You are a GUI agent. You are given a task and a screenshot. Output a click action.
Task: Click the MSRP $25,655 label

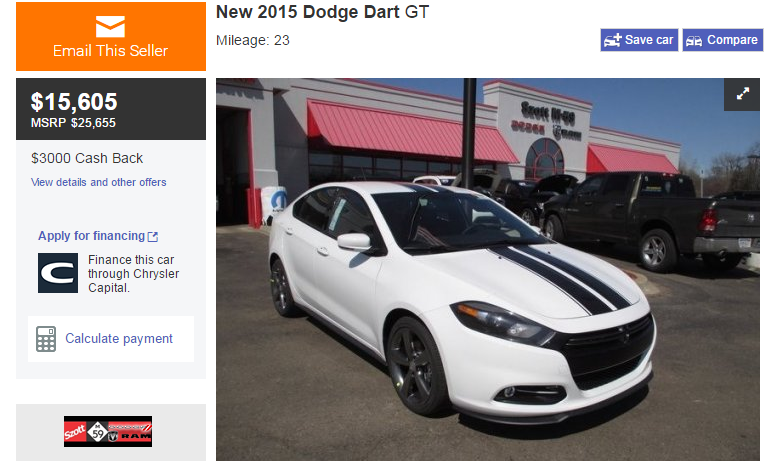coord(73,123)
